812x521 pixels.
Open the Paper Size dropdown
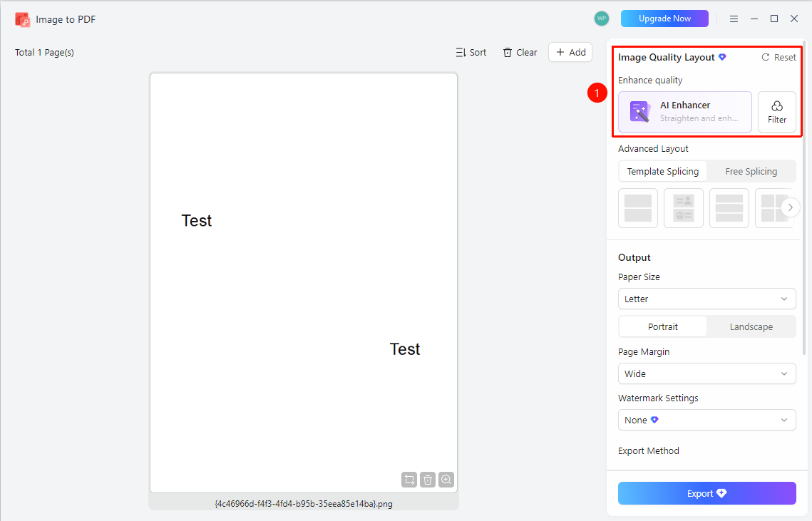coord(707,299)
